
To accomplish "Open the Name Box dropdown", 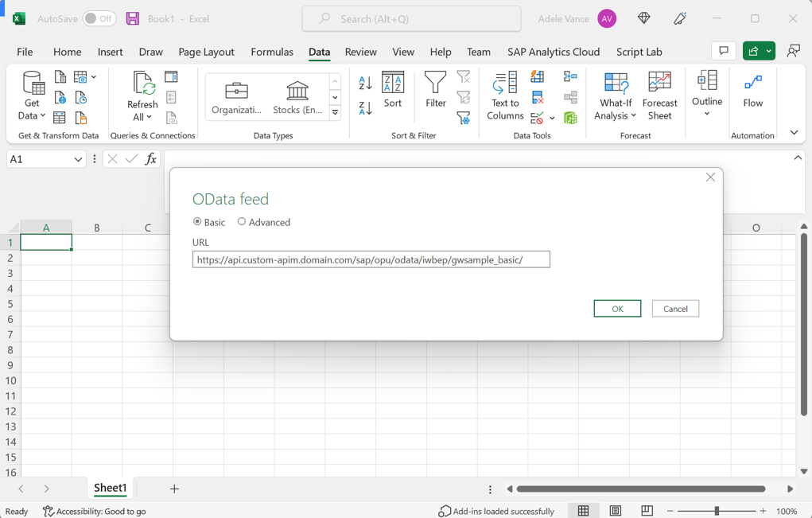I will tap(78, 158).
